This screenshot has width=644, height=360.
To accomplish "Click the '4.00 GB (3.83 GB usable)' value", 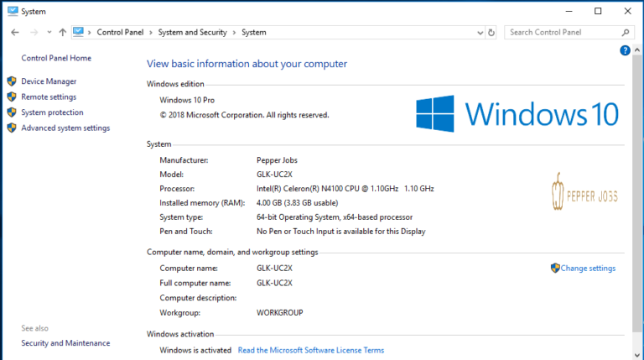I will coord(298,203).
